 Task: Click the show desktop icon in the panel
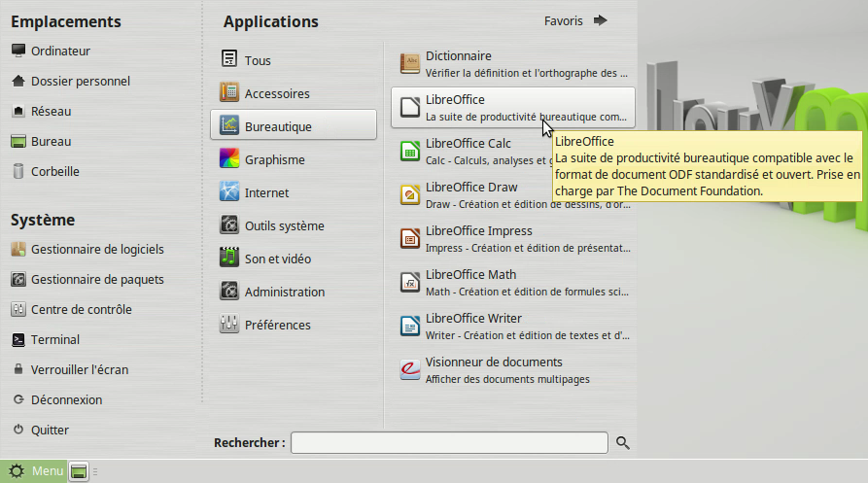[79, 472]
